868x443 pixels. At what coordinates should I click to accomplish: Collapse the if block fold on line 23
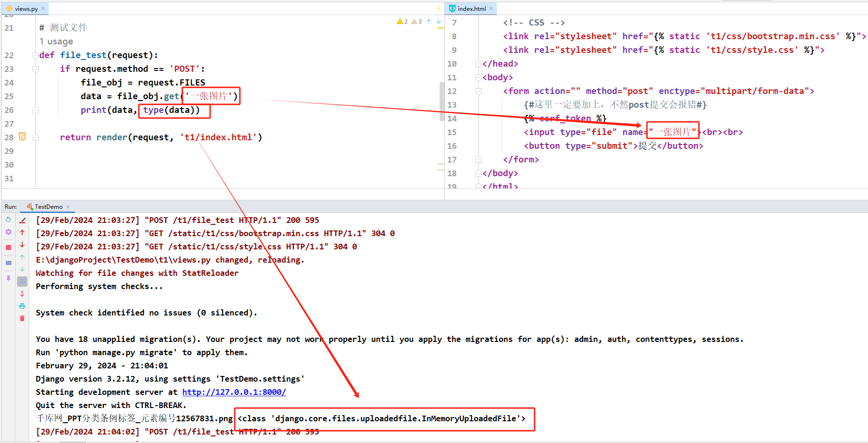point(35,69)
